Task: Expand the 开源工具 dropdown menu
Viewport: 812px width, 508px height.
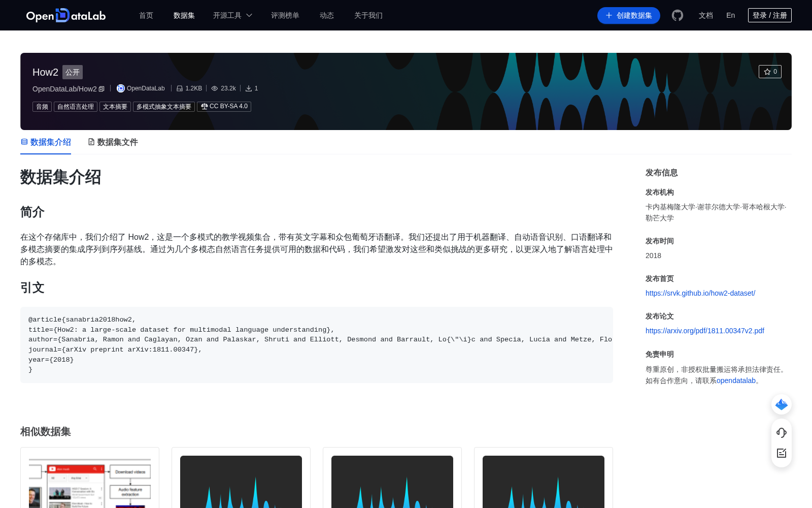Action: pos(232,15)
